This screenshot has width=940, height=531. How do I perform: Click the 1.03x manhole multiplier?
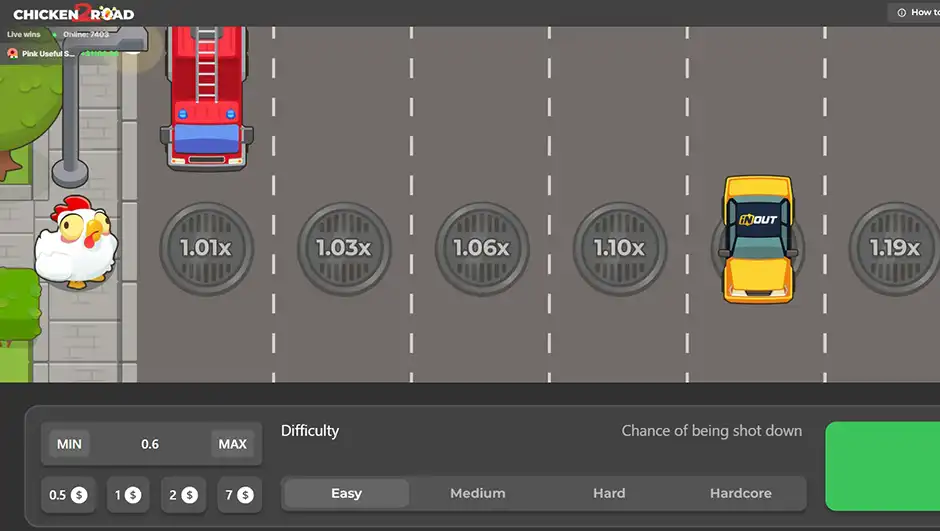tap(344, 248)
